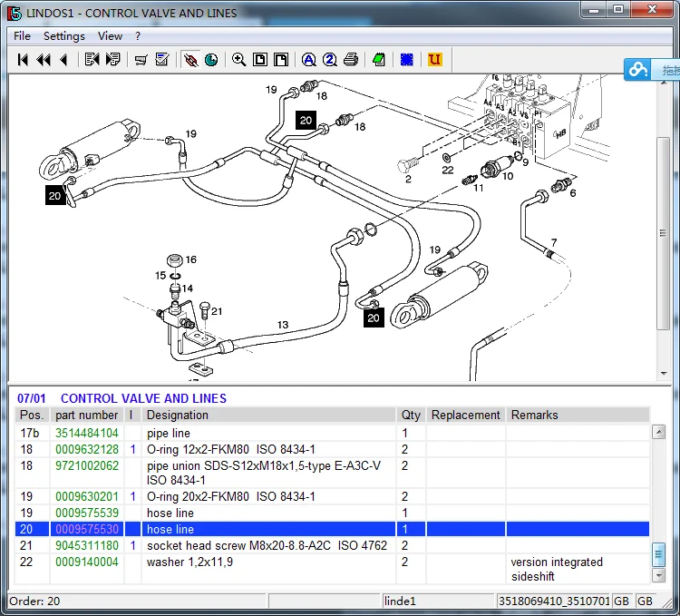Open the '?' help menu
Image resolution: width=680 pixels, height=616 pixels.
[x=138, y=36]
